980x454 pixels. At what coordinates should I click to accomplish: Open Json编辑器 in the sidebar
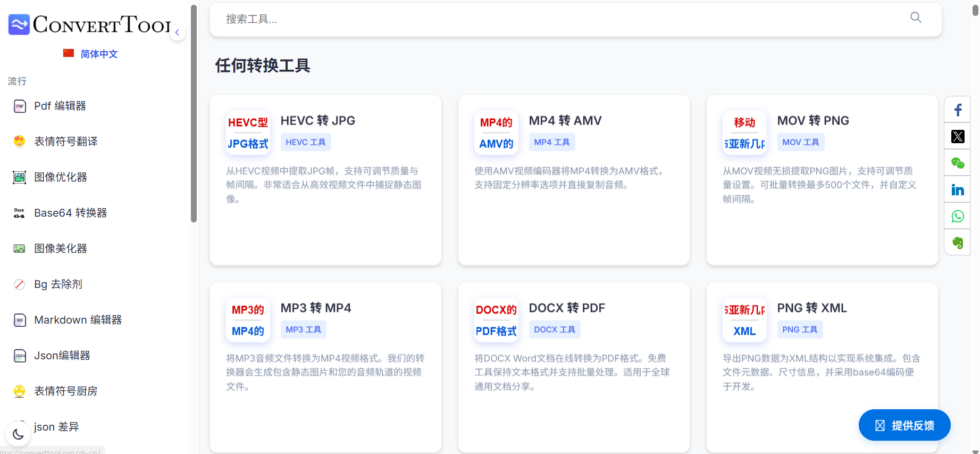tap(62, 356)
